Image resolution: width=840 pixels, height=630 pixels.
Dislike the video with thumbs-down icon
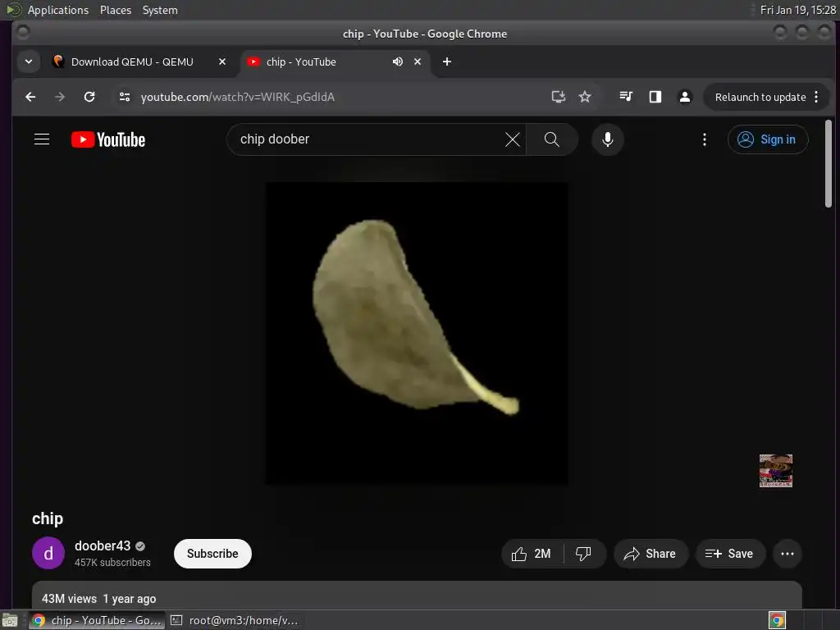pyautogui.click(x=583, y=554)
